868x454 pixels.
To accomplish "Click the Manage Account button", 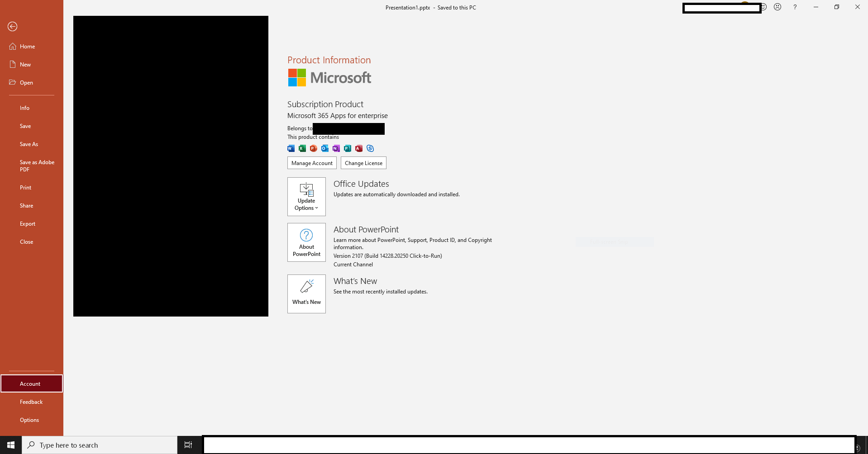I will coord(312,163).
